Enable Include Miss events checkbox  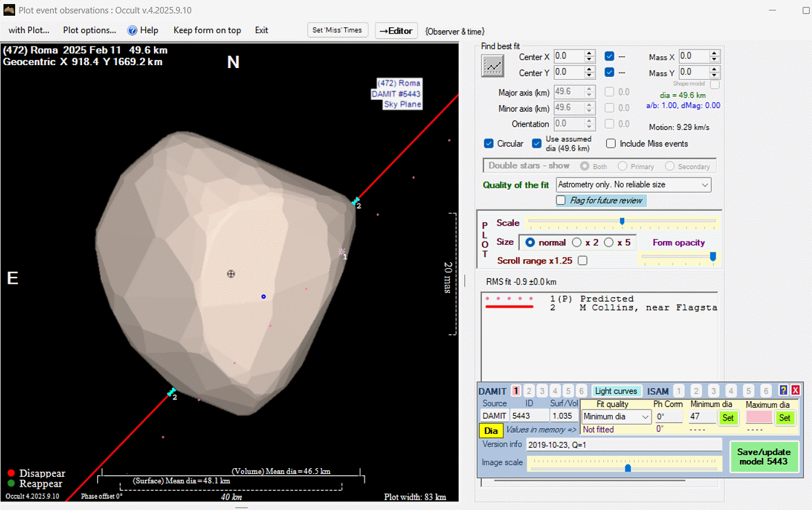[x=611, y=144]
